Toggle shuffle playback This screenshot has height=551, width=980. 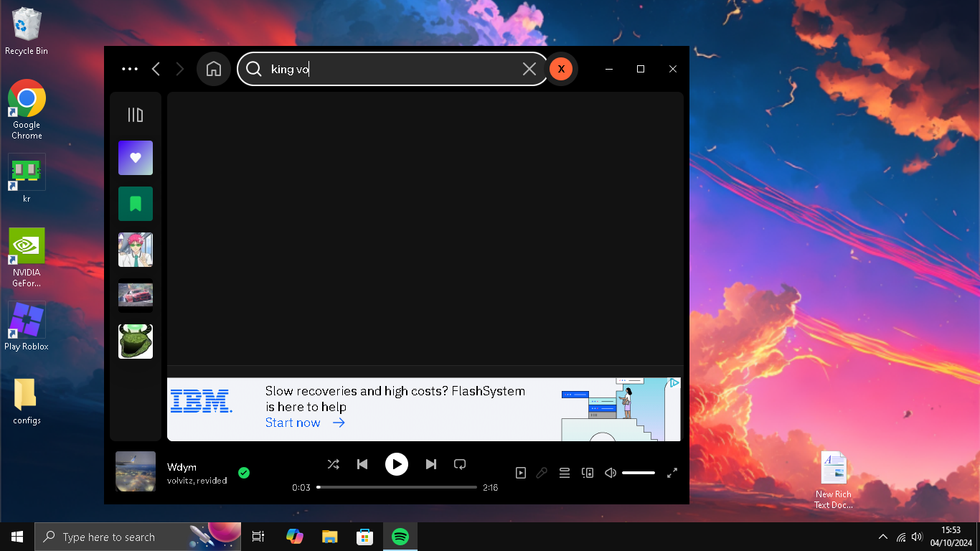coord(333,464)
